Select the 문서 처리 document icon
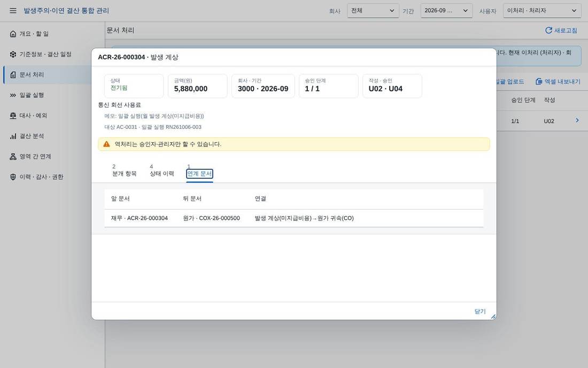The image size is (588, 368). (x=13, y=75)
